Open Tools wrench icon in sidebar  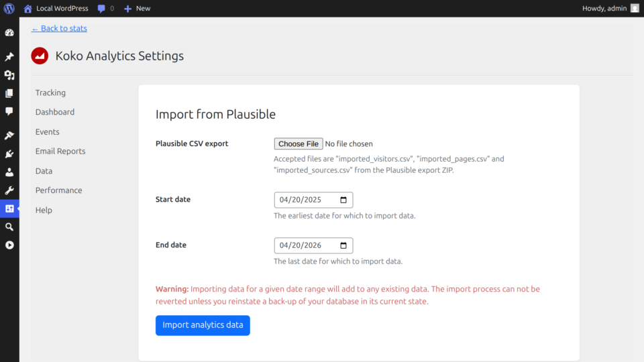coord(9,190)
